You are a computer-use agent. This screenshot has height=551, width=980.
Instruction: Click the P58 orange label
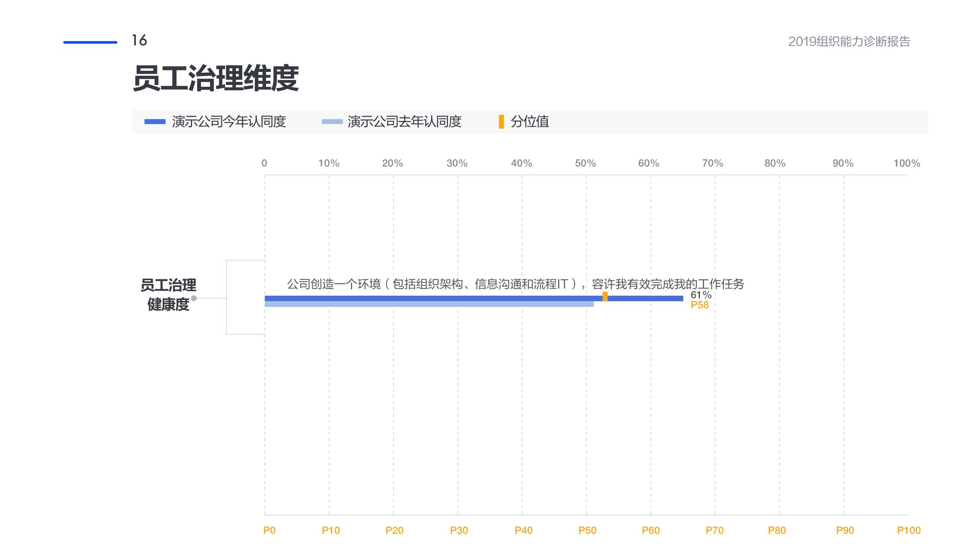coord(700,305)
